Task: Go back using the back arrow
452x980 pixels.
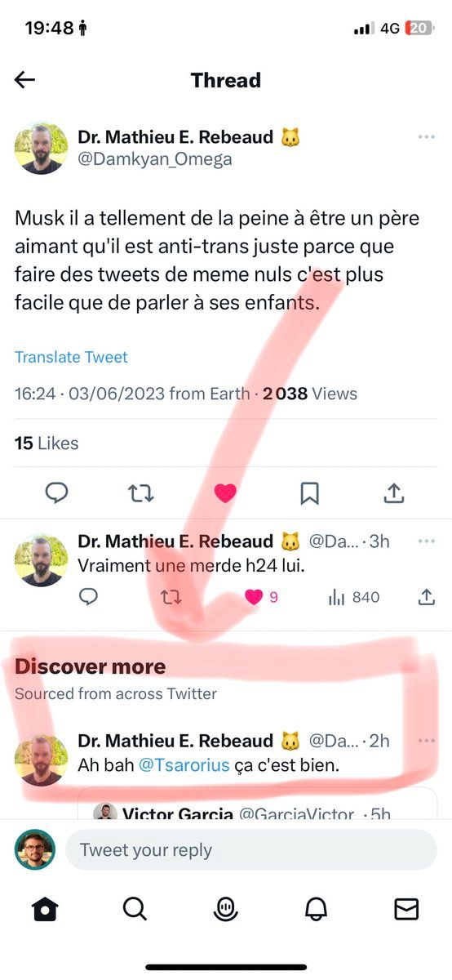Action: pyautogui.click(x=25, y=79)
